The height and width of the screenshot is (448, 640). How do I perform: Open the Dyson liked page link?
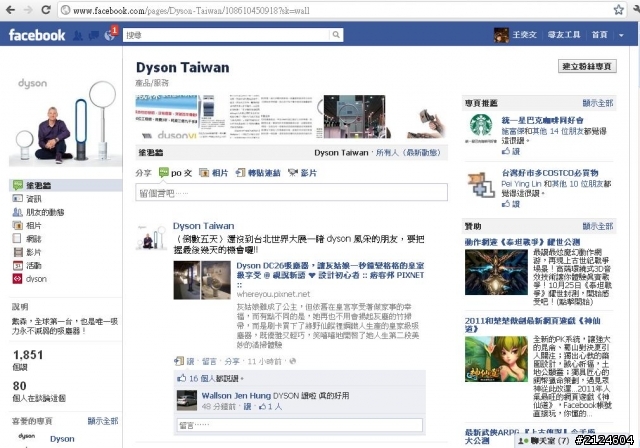(x=62, y=439)
